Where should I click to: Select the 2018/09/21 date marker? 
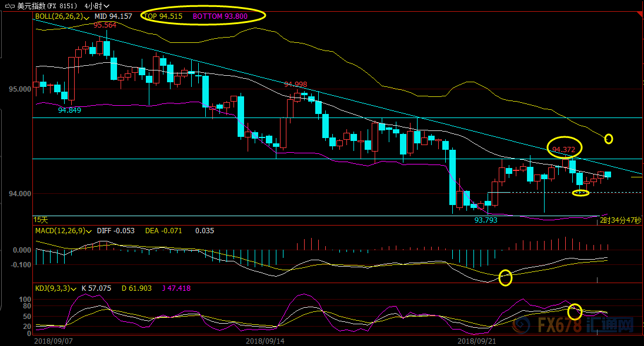(477, 341)
